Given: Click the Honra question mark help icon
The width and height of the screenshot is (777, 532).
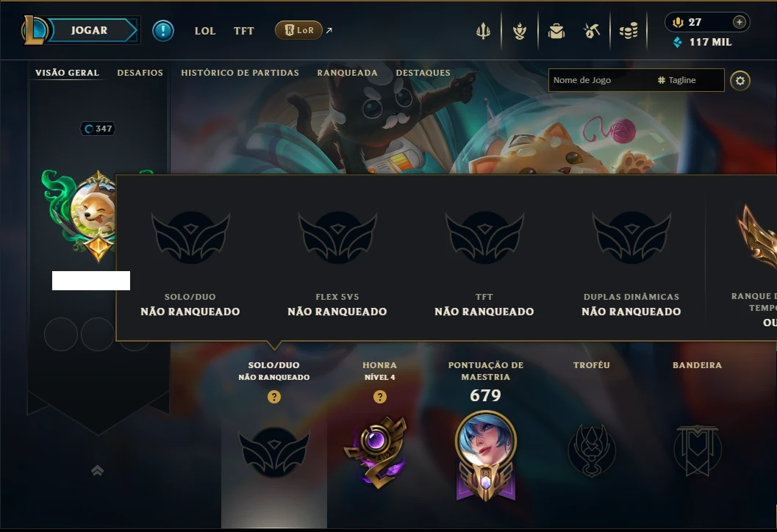Looking at the screenshot, I should pos(380,397).
